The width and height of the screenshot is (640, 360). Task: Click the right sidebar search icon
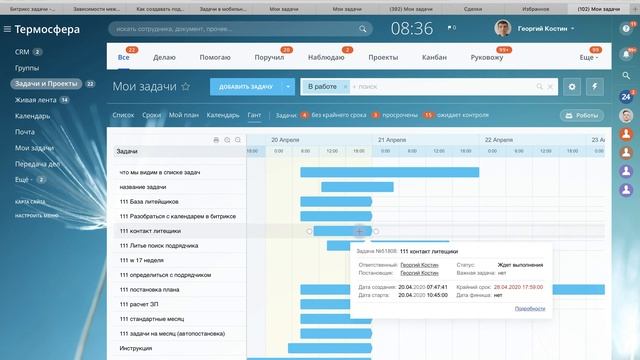click(626, 76)
